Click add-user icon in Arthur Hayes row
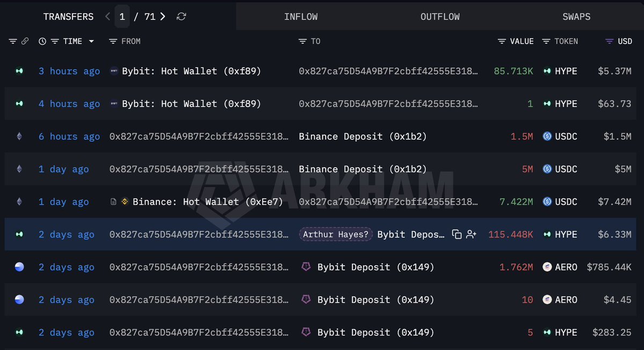Screen dimensions: 644x350 (471, 234)
